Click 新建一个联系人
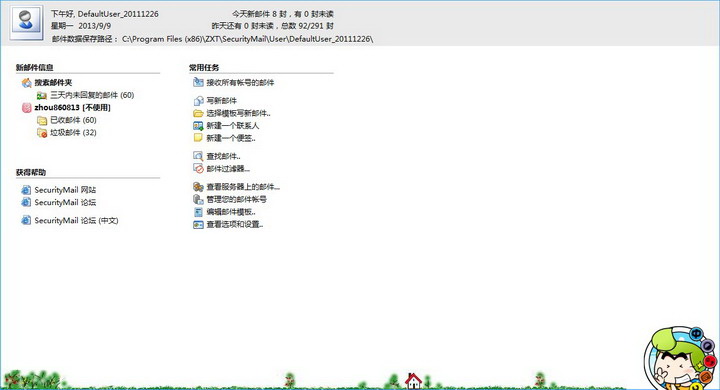 [x=233, y=125]
